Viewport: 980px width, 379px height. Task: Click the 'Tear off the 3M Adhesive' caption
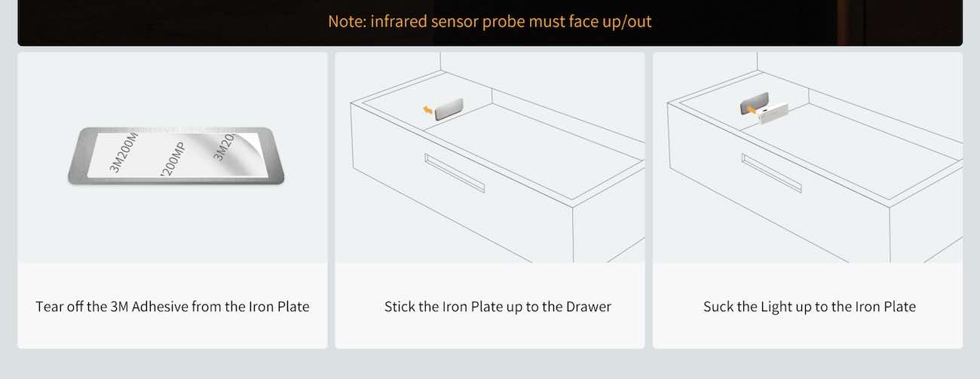173,307
